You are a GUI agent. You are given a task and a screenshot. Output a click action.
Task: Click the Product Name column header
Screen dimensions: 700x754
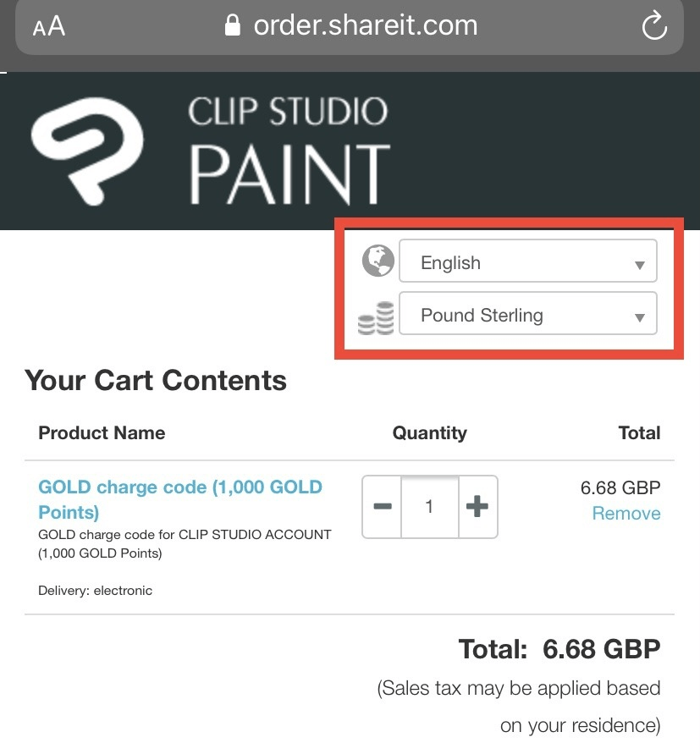pyautogui.click(x=102, y=433)
